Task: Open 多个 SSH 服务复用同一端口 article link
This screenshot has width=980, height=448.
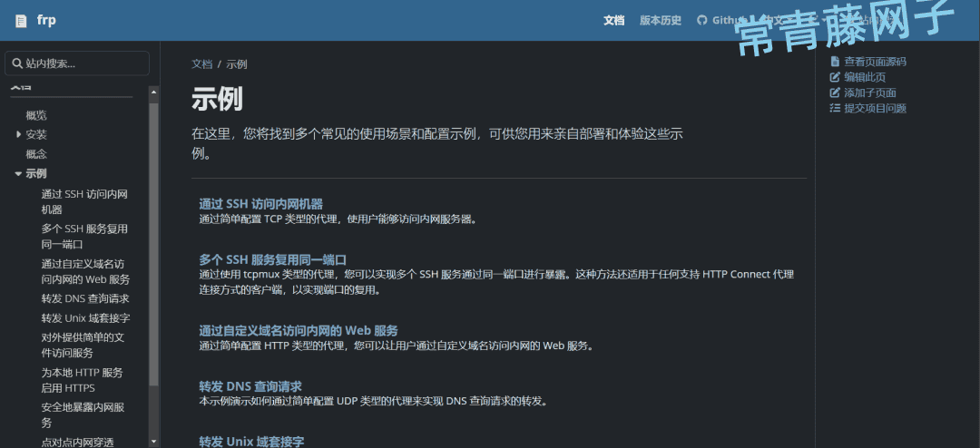Action: [272, 259]
